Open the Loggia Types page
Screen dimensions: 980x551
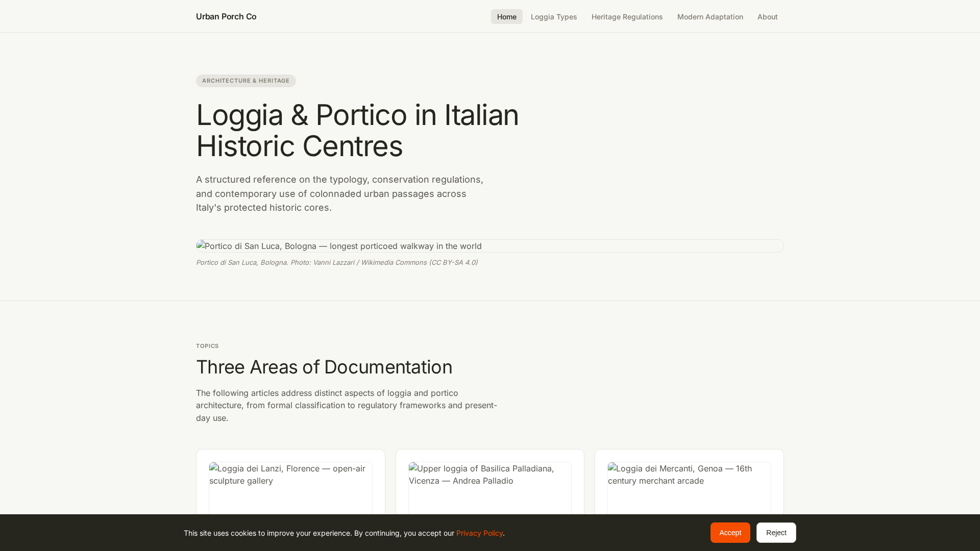(554, 17)
